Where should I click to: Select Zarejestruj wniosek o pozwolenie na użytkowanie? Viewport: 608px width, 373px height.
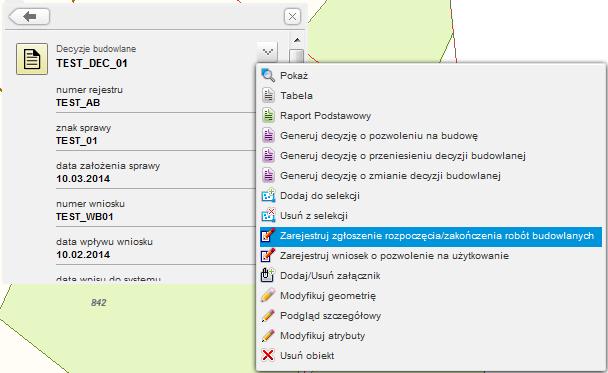click(394, 256)
